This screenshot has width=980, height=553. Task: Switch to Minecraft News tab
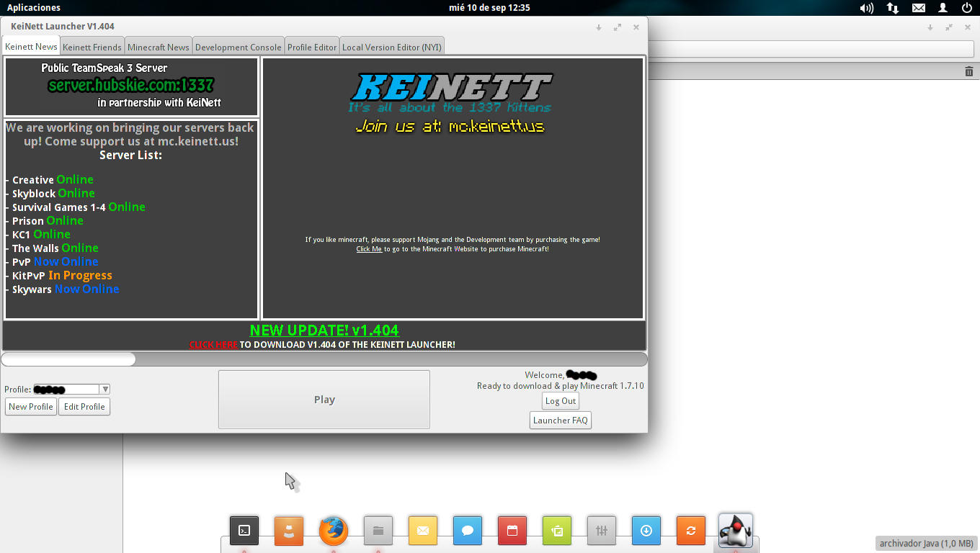pyautogui.click(x=159, y=47)
